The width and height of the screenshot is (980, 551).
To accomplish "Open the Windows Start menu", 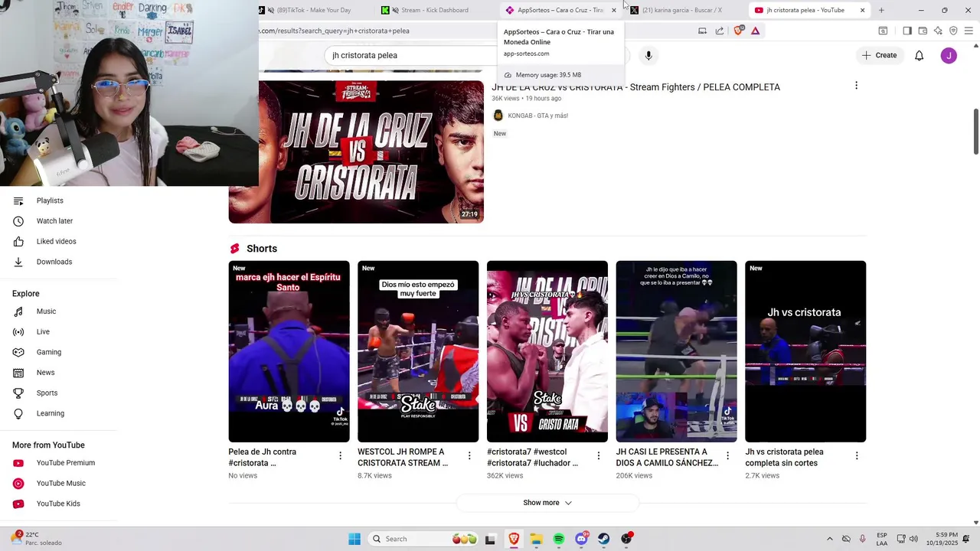I will coord(354,539).
